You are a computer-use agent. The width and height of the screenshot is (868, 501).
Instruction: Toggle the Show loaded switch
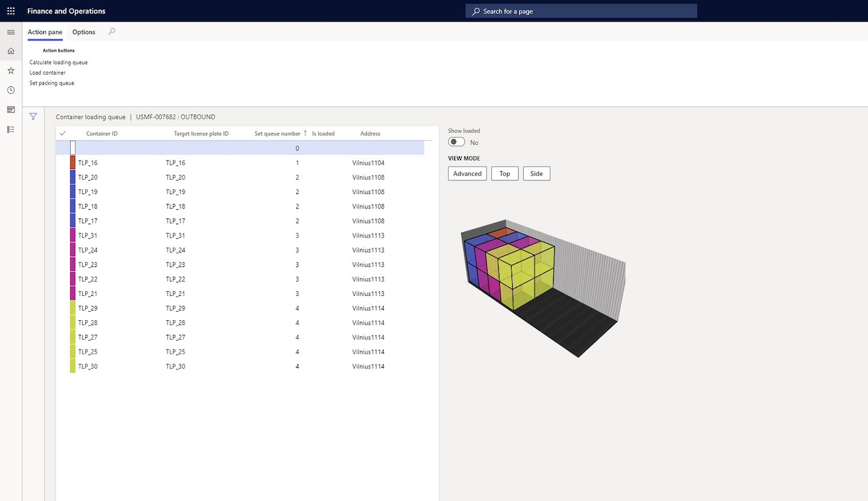click(x=457, y=142)
